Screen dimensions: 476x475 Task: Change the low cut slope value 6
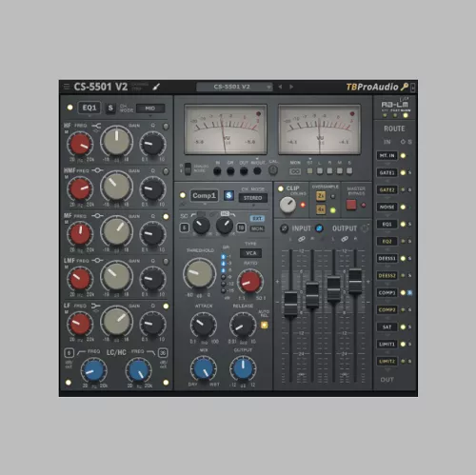point(69,353)
